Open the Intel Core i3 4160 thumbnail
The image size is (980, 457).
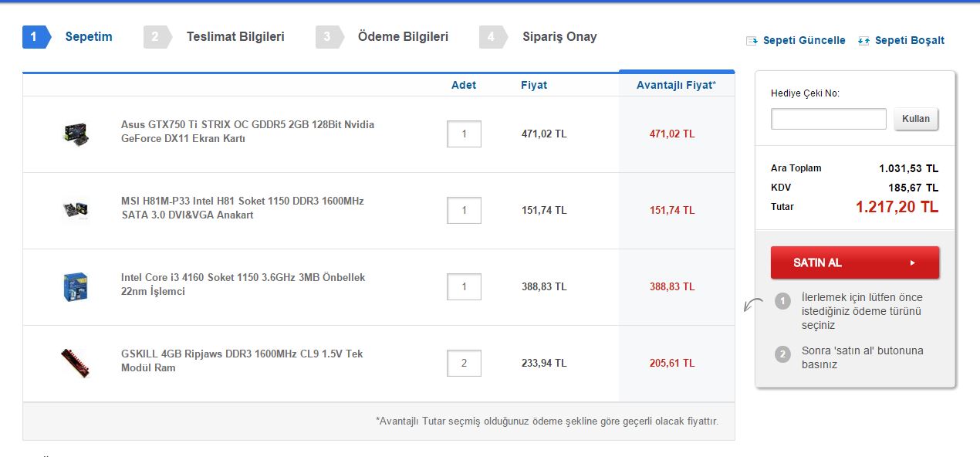(x=75, y=286)
